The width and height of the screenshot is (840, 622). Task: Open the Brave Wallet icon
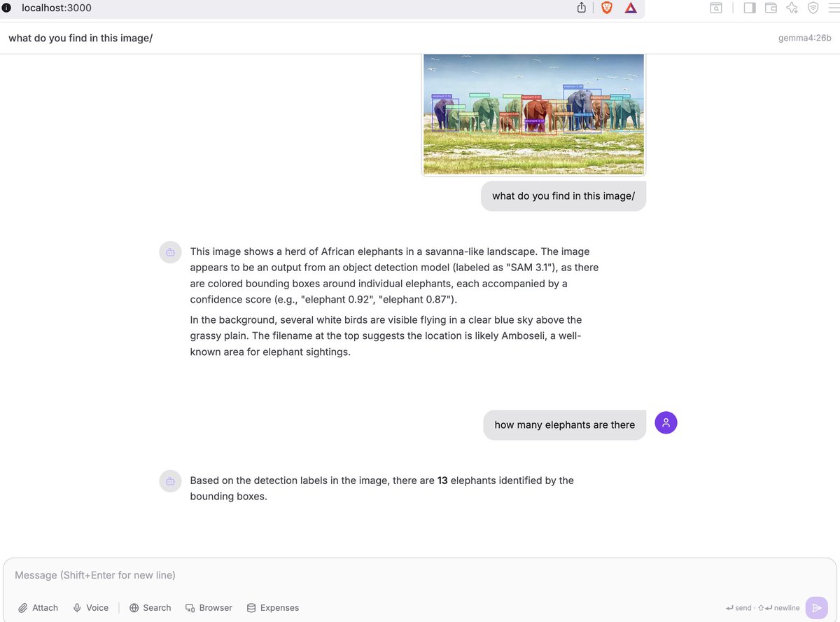[771, 8]
